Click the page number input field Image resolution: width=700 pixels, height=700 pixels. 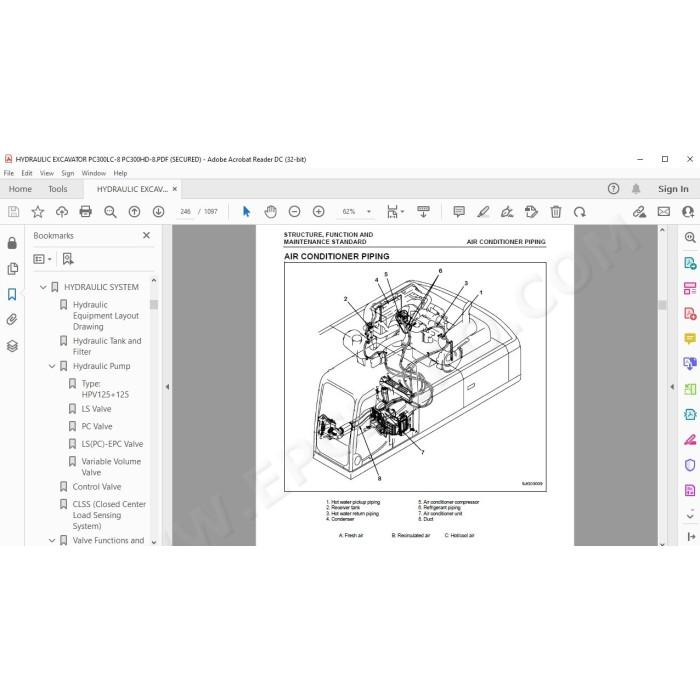(x=185, y=212)
